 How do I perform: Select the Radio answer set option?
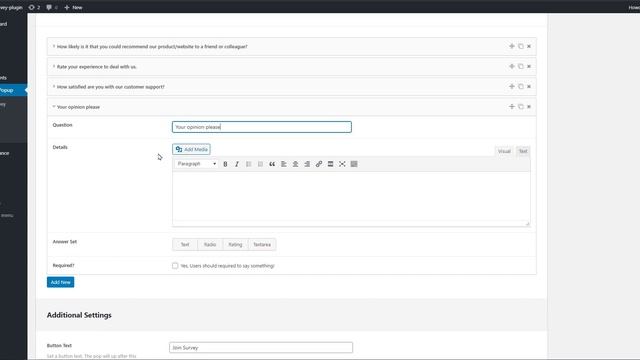(210, 244)
